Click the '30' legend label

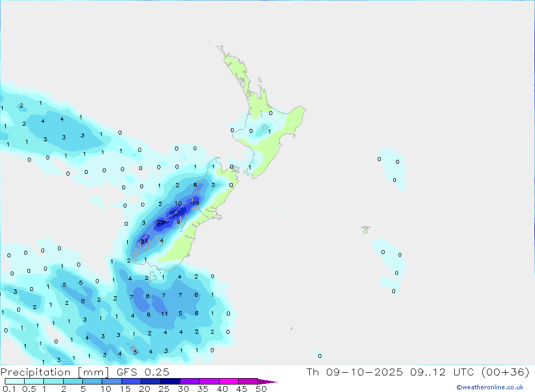(183, 389)
